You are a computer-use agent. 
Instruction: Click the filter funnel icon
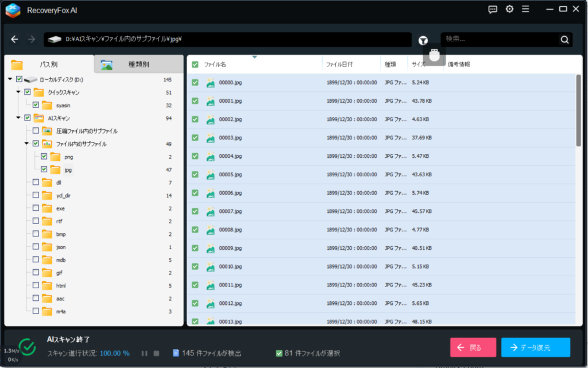tap(423, 40)
